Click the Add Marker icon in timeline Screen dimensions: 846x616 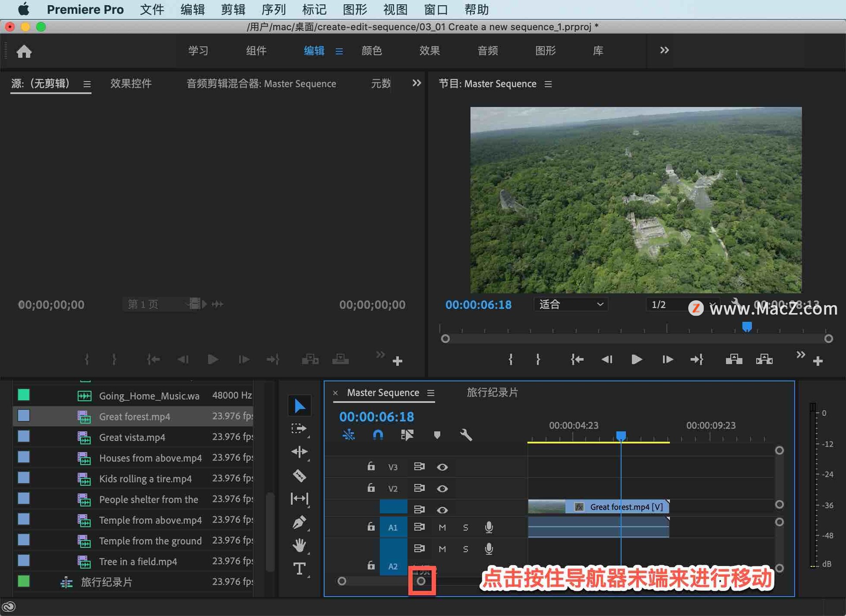click(437, 435)
